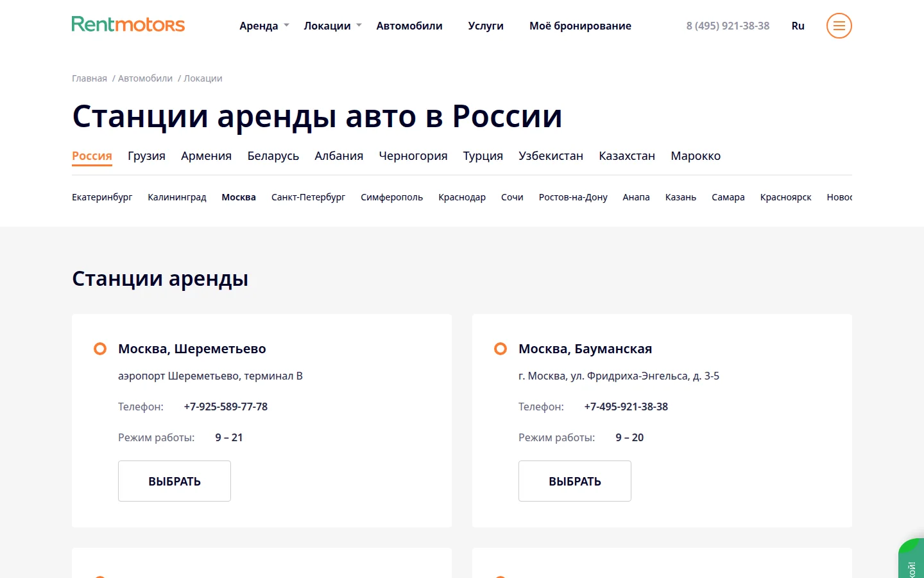Go to Моё бронирование
The image size is (924, 578).
580,26
